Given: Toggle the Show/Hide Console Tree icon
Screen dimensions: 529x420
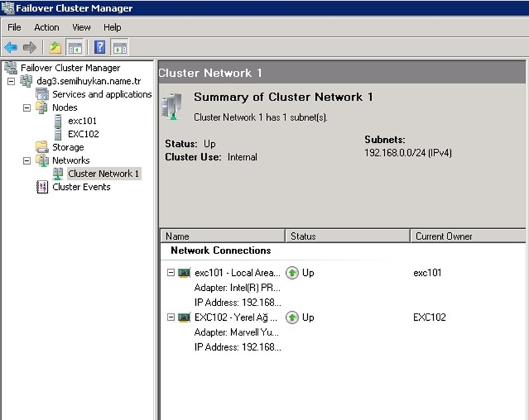Looking at the screenshot, I should pos(75,48).
